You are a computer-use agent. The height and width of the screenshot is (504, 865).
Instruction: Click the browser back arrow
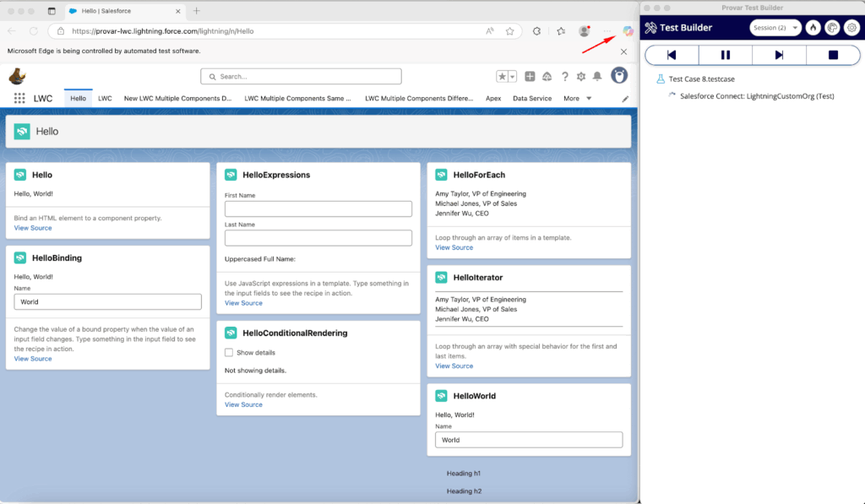tap(12, 31)
